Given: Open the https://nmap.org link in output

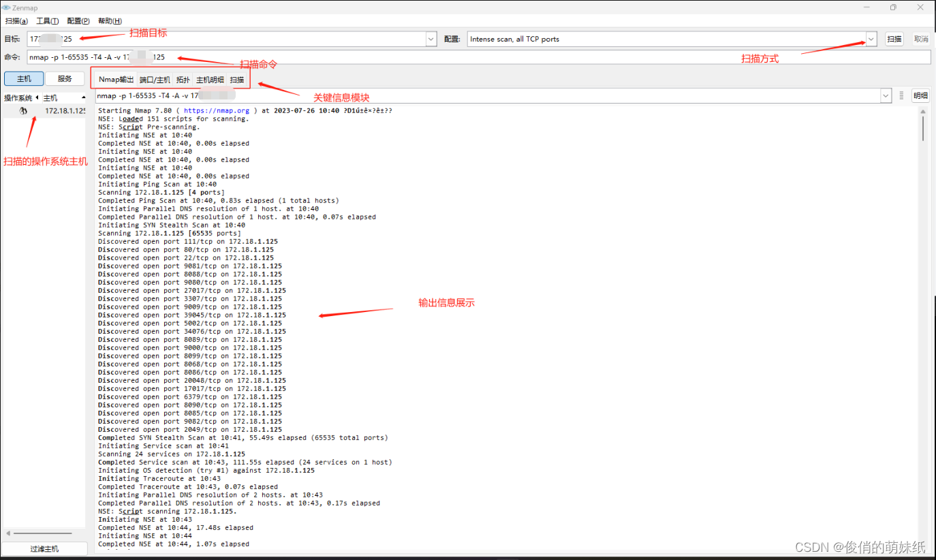Looking at the screenshot, I should [217, 110].
